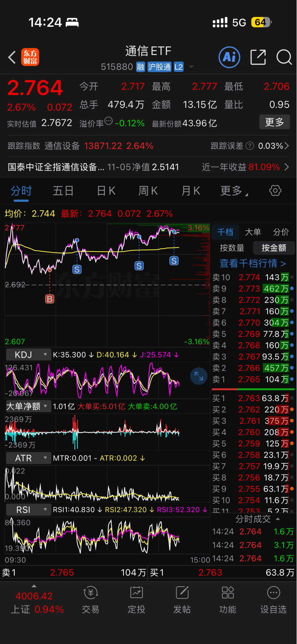The width and height of the screenshot is (297, 644).
Task: Open the KDJ indicator dropdown
Action: (x=28, y=355)
